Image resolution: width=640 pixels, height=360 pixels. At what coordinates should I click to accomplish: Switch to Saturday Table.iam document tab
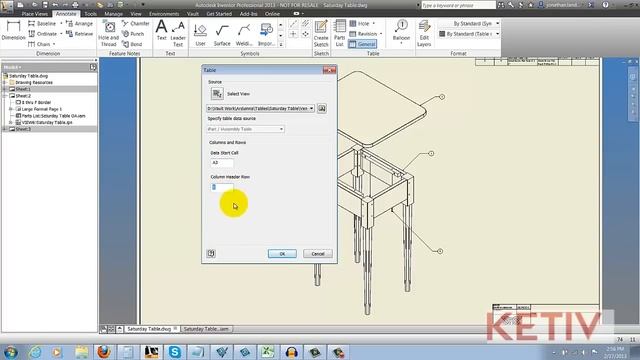(206, 329)
